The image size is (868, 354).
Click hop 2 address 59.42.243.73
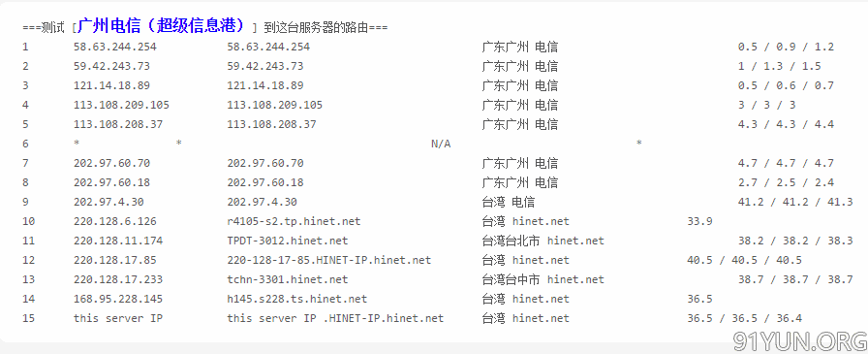pos(111,67)
